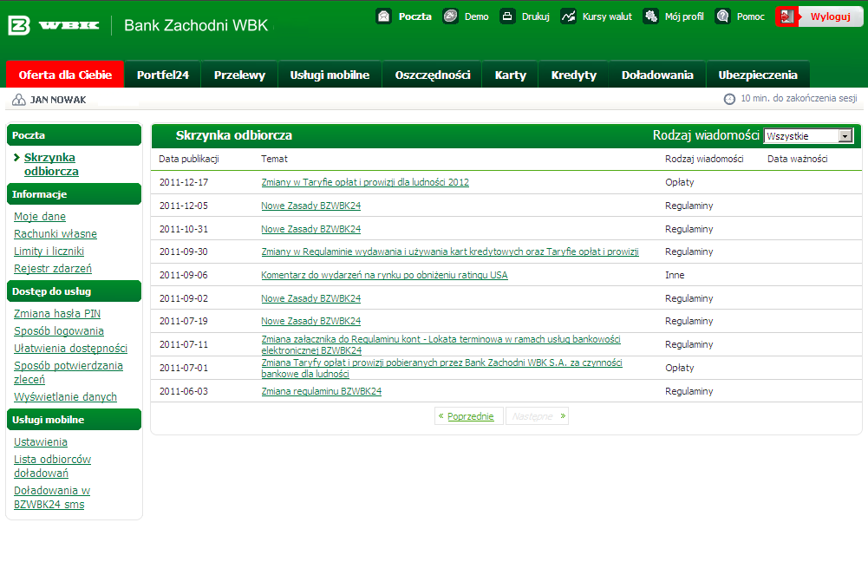The width and height of the screenshot is (868, 588).
Task: Click the Informacje sidebar section header
Action: (75, 194)
